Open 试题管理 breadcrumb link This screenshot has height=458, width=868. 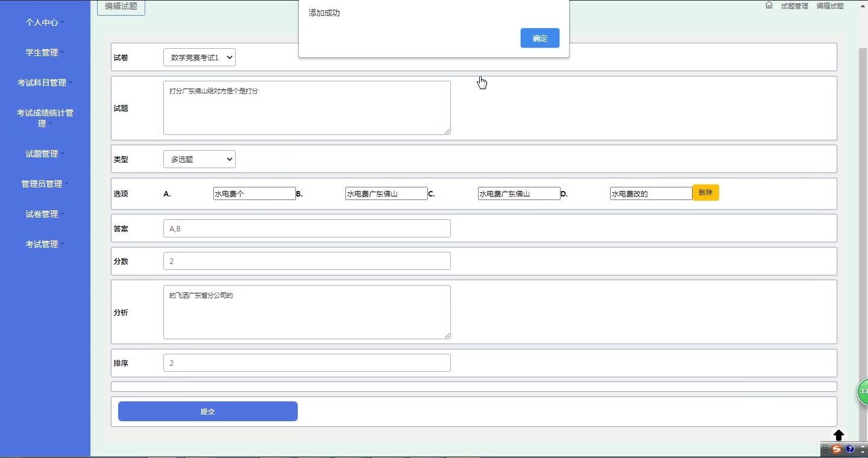coord(794,6)
